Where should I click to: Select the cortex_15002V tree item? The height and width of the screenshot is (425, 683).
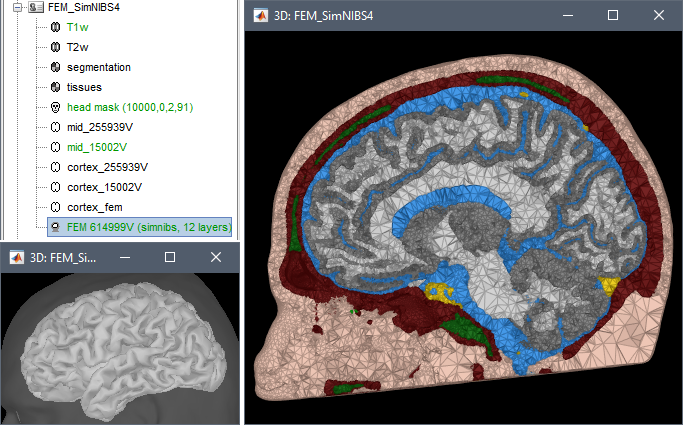click(104, 187)
